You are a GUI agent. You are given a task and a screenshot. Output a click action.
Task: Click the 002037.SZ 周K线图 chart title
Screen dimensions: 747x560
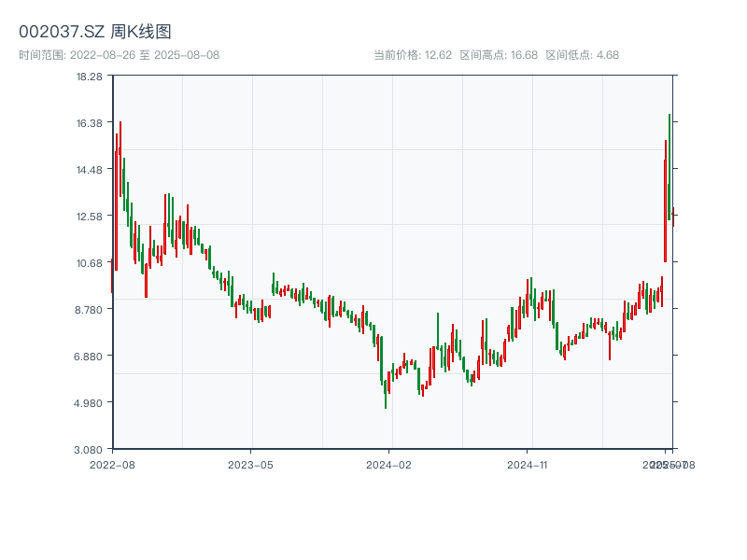[x=95, y=33]
